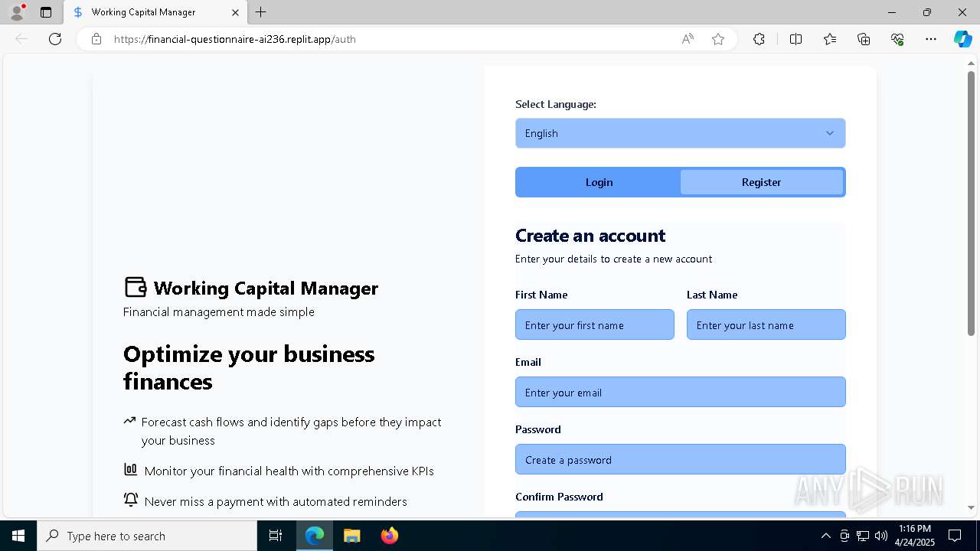
Task: Open the notification center
Action: click(x=955, y=536)
